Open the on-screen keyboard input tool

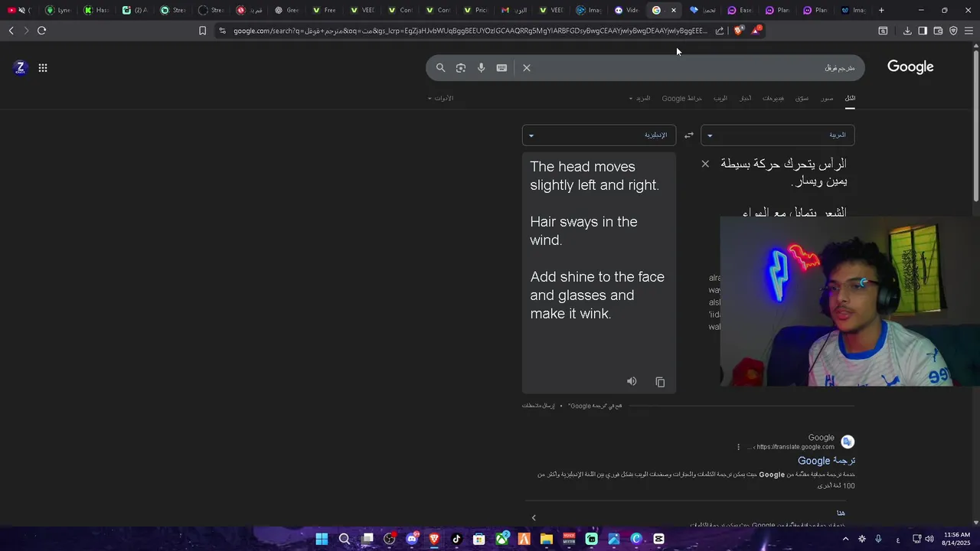[x=501, y=68]
